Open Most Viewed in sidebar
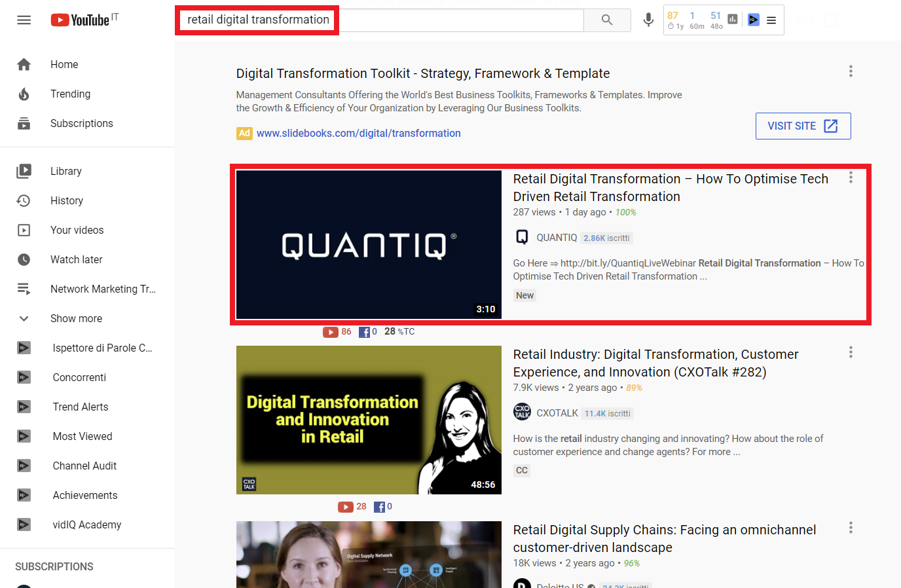 click(87, 436)
